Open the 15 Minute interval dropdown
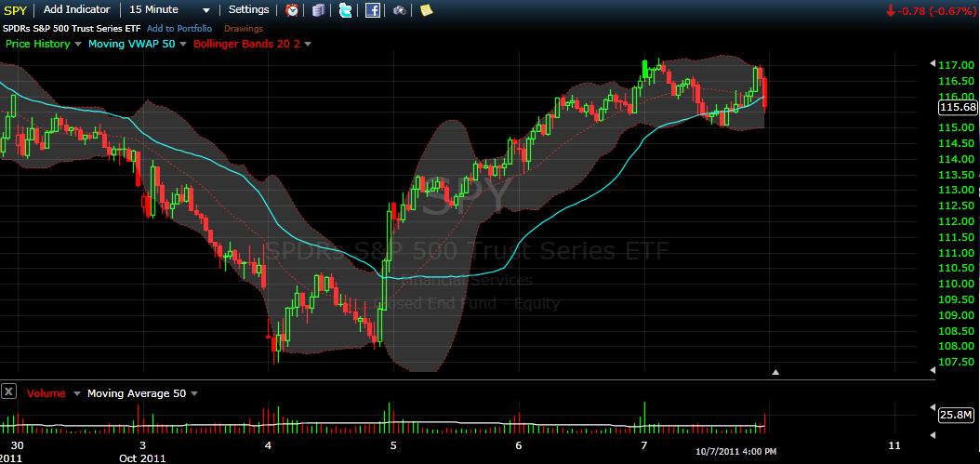 click(x=169, y=10)
